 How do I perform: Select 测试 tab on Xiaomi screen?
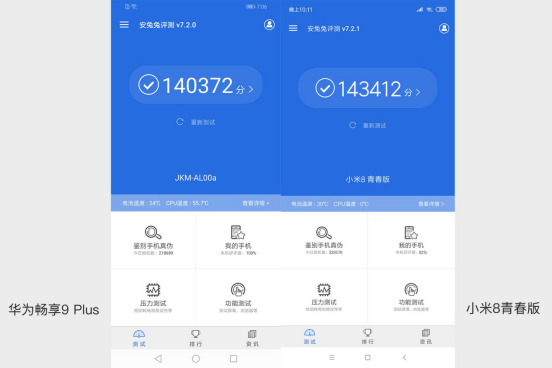(x=309, y=337)
